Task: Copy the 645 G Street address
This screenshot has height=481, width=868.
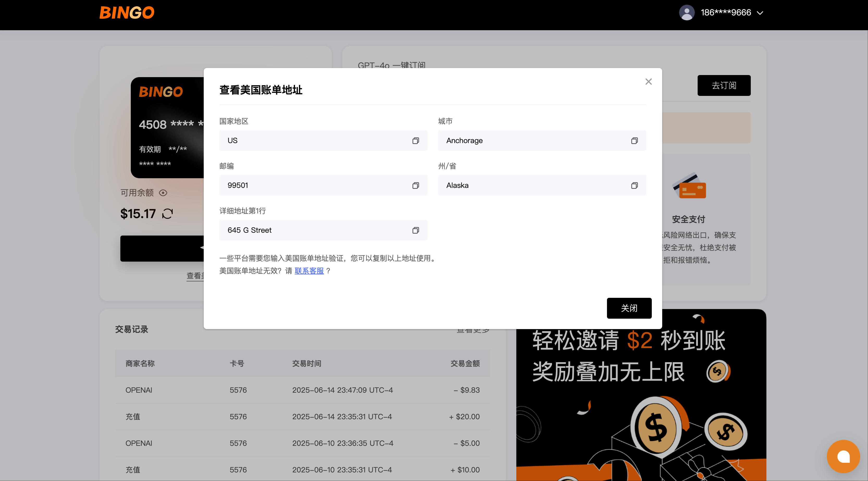Action: (416, 230)
